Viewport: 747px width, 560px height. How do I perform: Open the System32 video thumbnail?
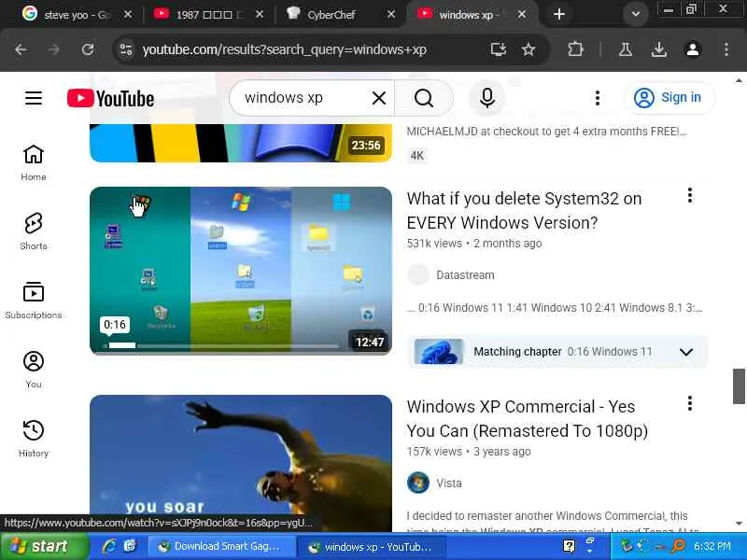coord(241,271)
